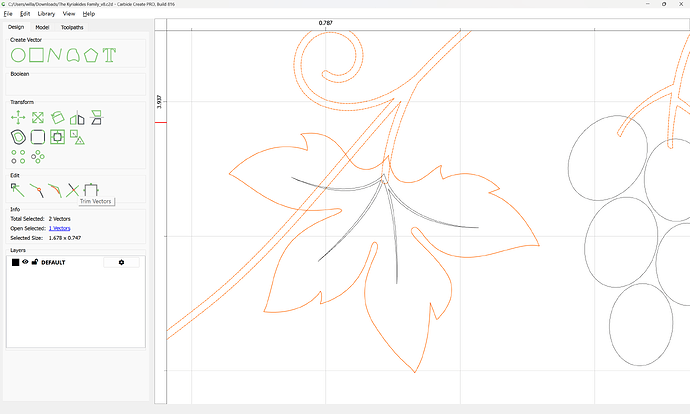Open the Offset Vectors tool
The width and height of the screenshot is (690, 414).
coord(18,137)
